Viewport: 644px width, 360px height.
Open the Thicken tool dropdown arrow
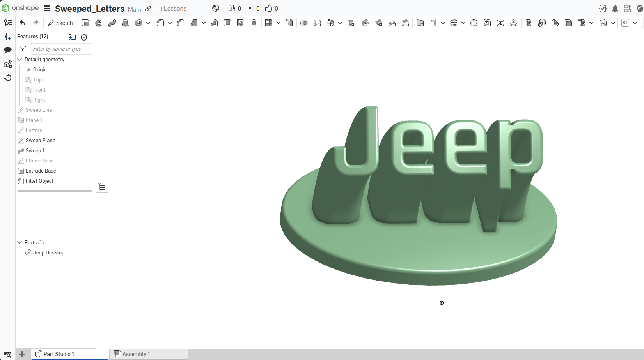(148, 23)
